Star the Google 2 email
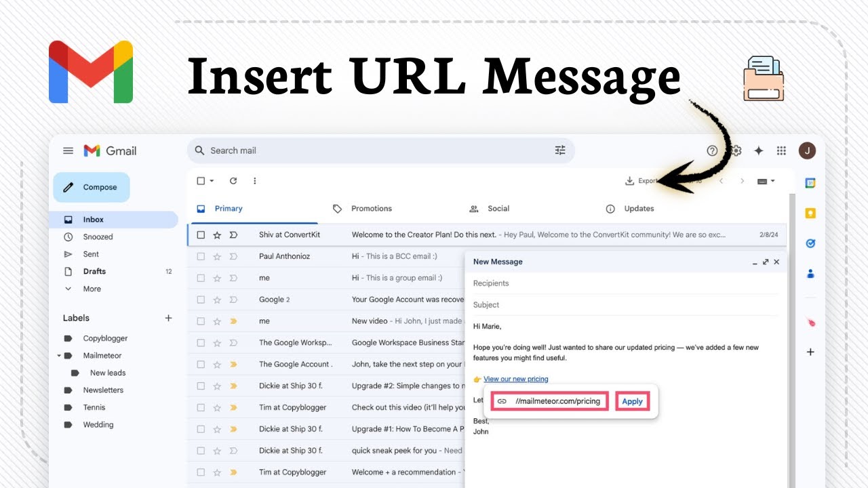868x488 pixels. [217, 300]
